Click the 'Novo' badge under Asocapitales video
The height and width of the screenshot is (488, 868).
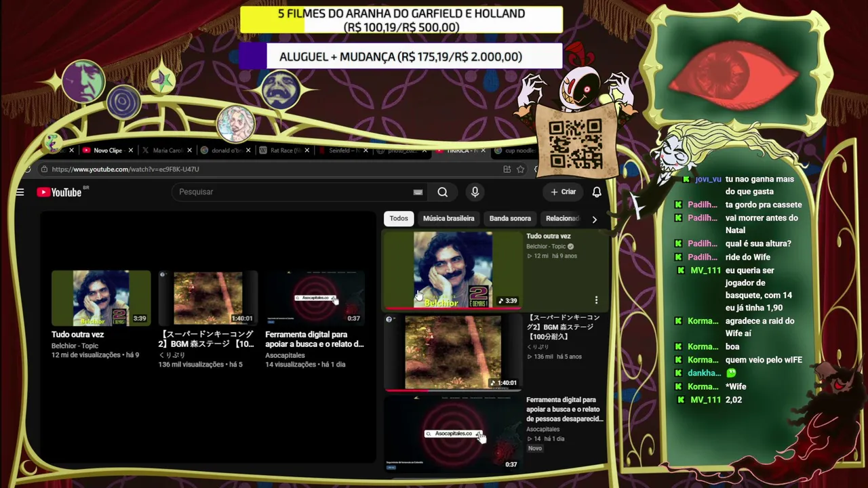[534, 449]
